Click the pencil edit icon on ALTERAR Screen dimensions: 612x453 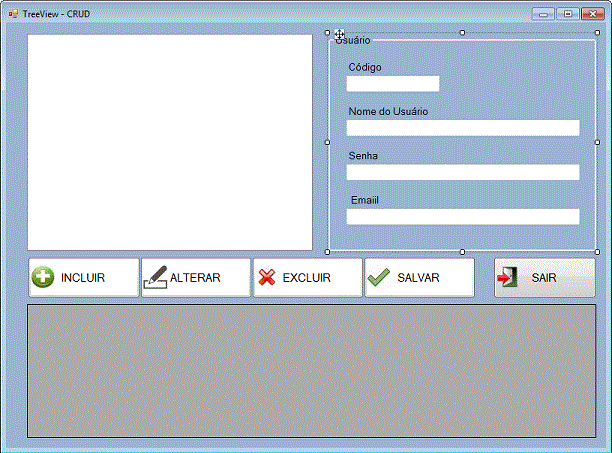155,277
